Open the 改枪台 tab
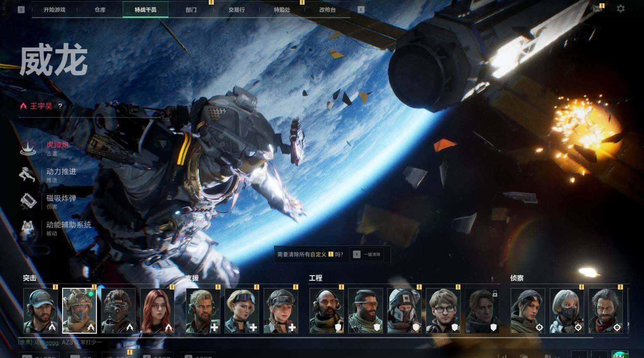The image size is (644, 358). tap(327, 10)
